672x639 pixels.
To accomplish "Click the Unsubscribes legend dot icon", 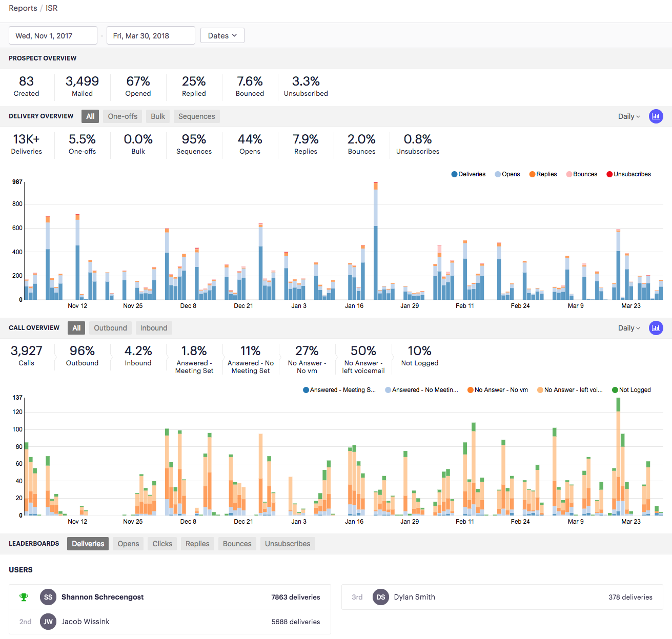I will click(x=608, y=174).
